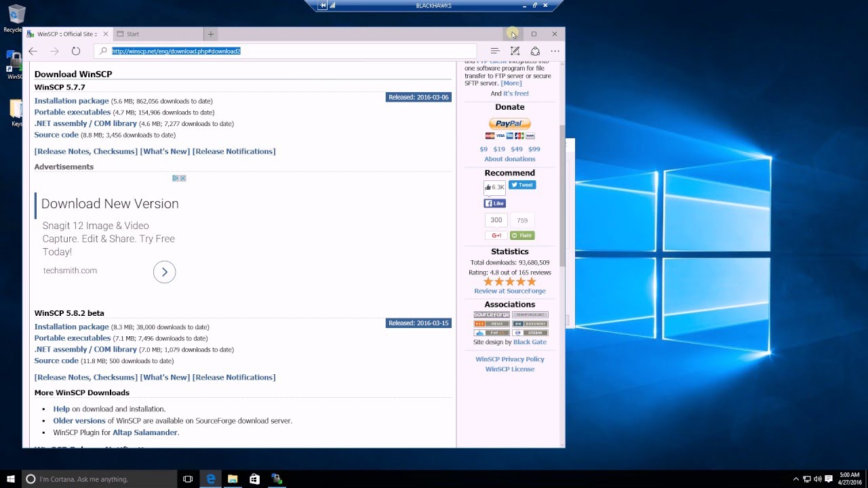
Task: Click the WinSCP icon on taskbar
Action: 277,479
